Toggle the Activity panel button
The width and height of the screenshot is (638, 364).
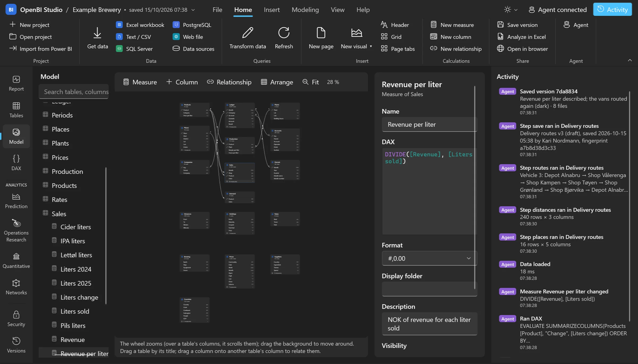pos(612,10)
